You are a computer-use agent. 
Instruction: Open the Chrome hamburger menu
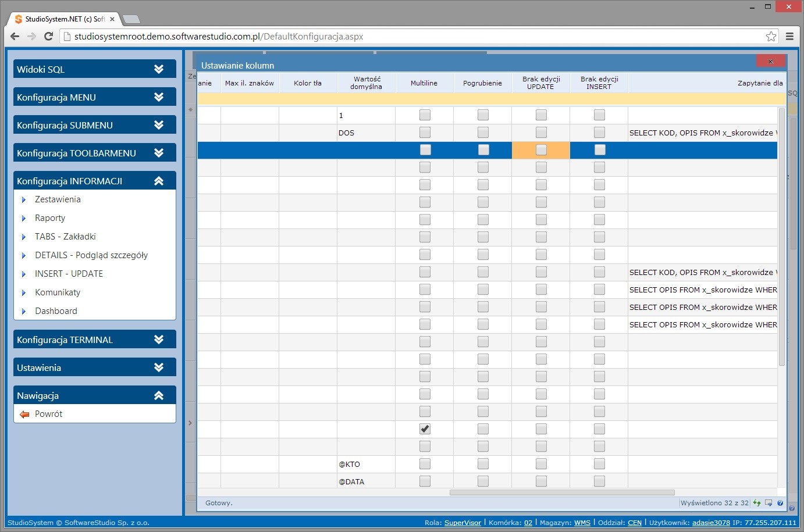tap(789, 37)
